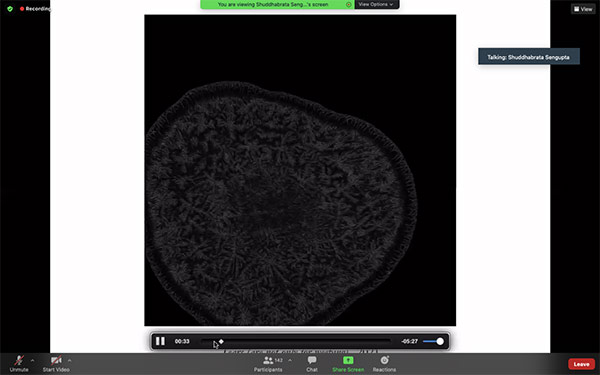
Task: Click the video progress scrubber diamond
Action: point(221,341)
